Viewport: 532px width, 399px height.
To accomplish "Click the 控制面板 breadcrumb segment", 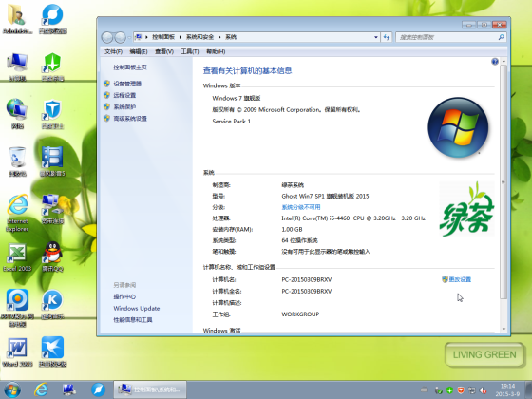I will (163, 37).
